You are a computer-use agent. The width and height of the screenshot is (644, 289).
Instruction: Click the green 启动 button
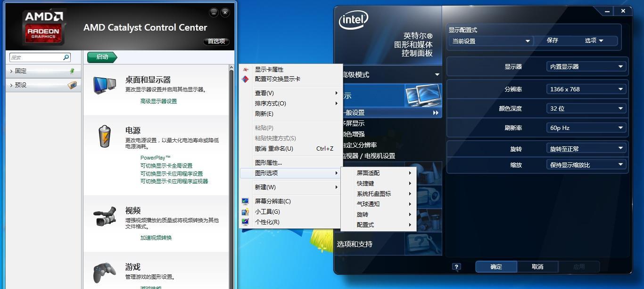tap(102, 57)
